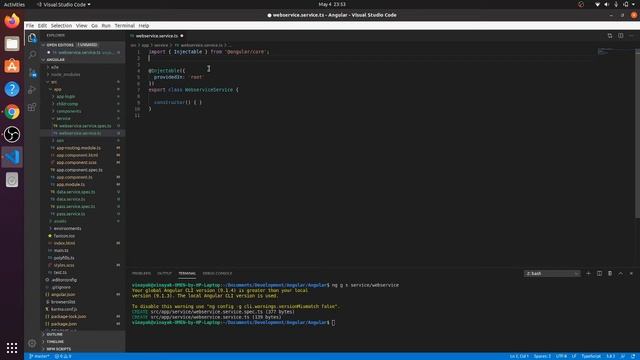The width and height of the screenshot is (640, 360).
Task: Open the Manage gear at activity bar bottom
Action: (32, 343)
